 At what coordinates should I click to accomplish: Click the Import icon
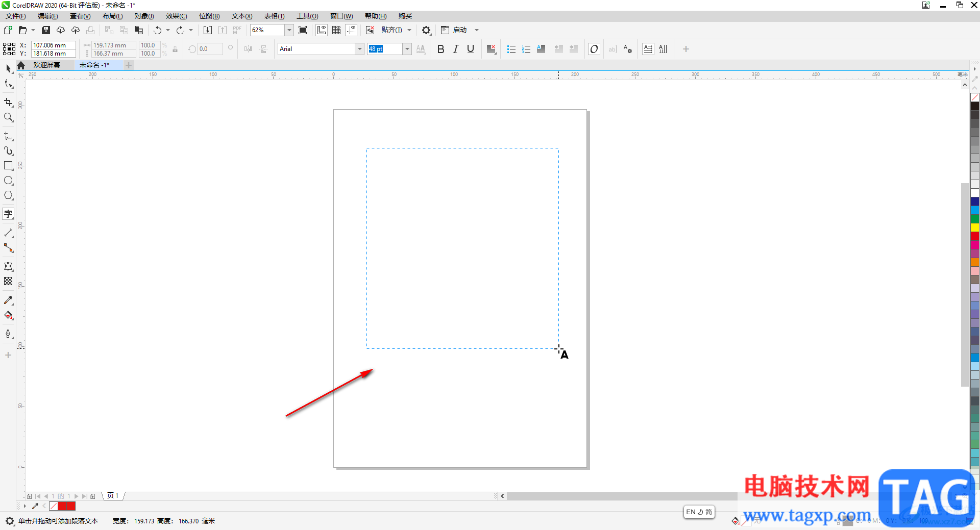click(x=208, y=30)
